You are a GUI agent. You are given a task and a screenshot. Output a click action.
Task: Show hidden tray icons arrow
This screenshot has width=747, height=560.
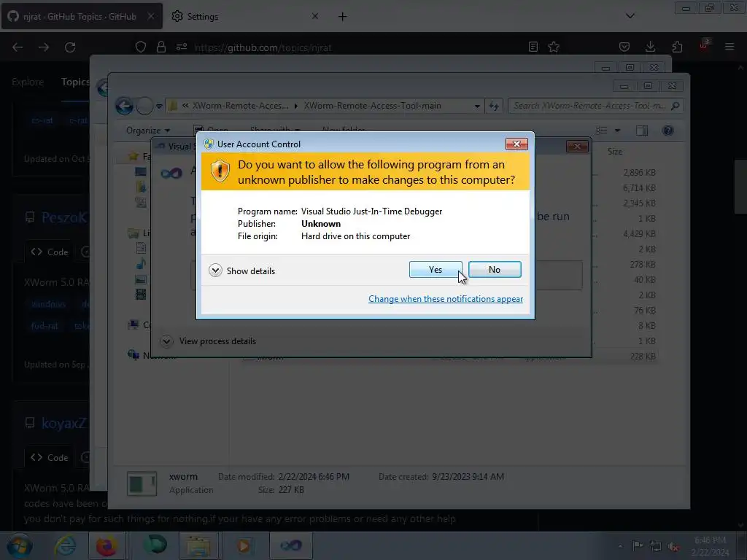pos(620,546)
